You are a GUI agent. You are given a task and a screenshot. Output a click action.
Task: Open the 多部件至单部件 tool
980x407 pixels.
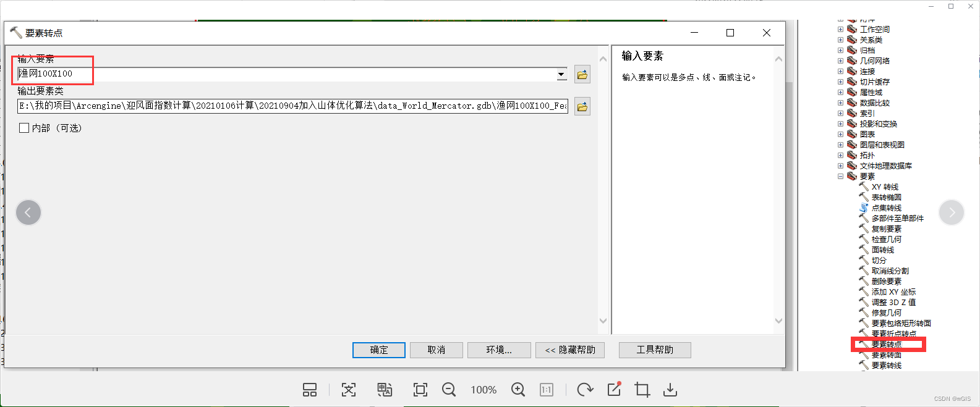[x=897, y=219]
